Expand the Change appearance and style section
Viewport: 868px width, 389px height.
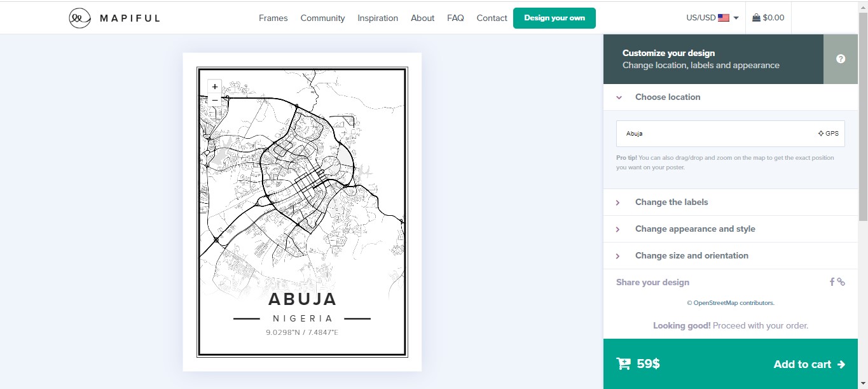coord(695,229)
